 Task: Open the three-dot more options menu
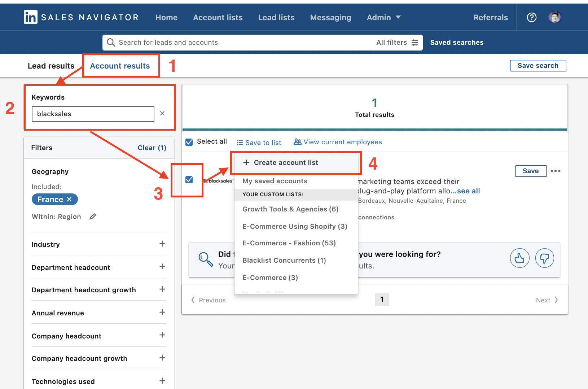tap(556, 171)
